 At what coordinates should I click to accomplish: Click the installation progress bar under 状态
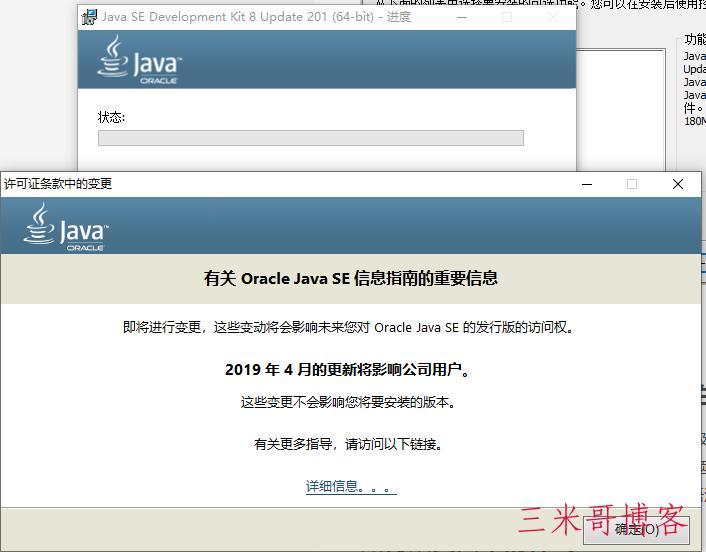coord(311,138)
